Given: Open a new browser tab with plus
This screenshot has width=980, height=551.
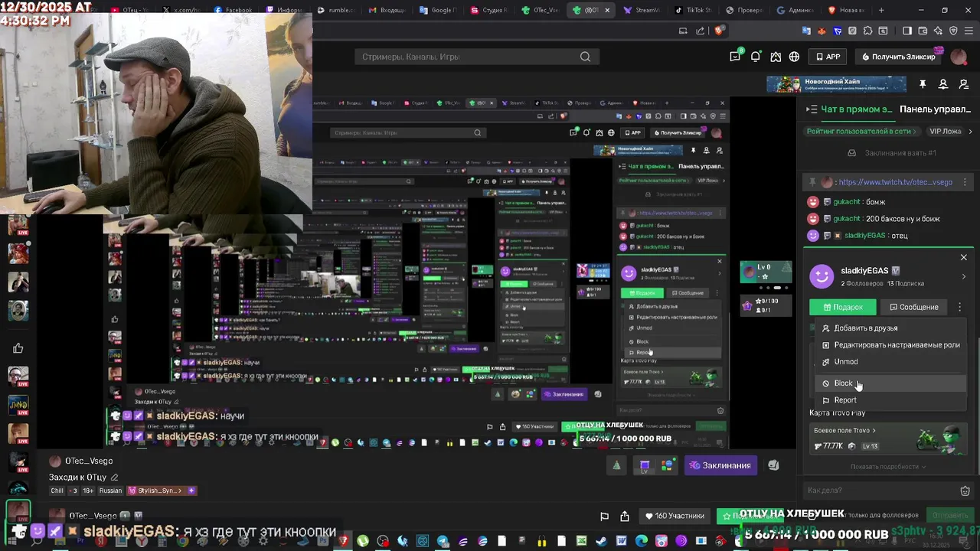Looking at the screenshot, I should [x=881, y=10].
